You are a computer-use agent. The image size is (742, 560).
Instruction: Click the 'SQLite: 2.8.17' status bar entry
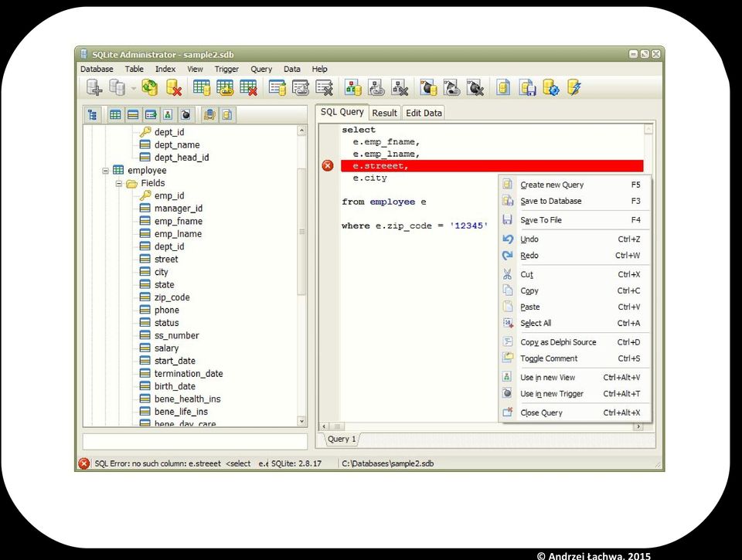[x=296, y=463]
